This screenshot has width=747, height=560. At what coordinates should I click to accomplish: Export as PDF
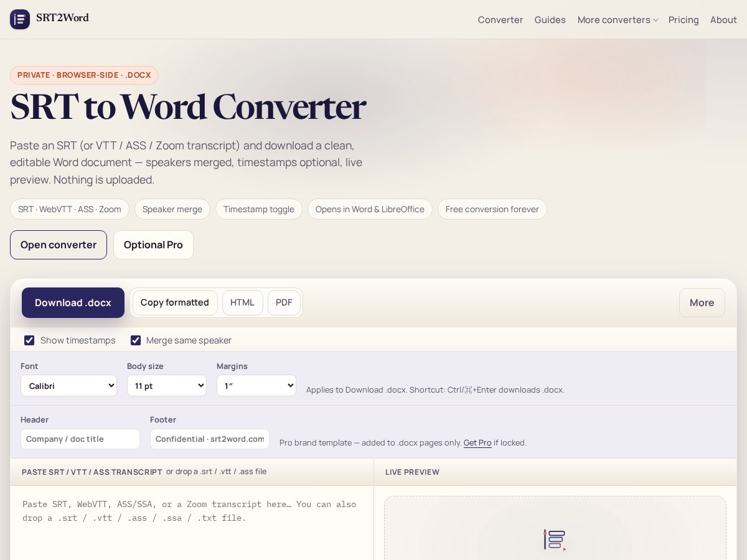[x=284, y=302]
